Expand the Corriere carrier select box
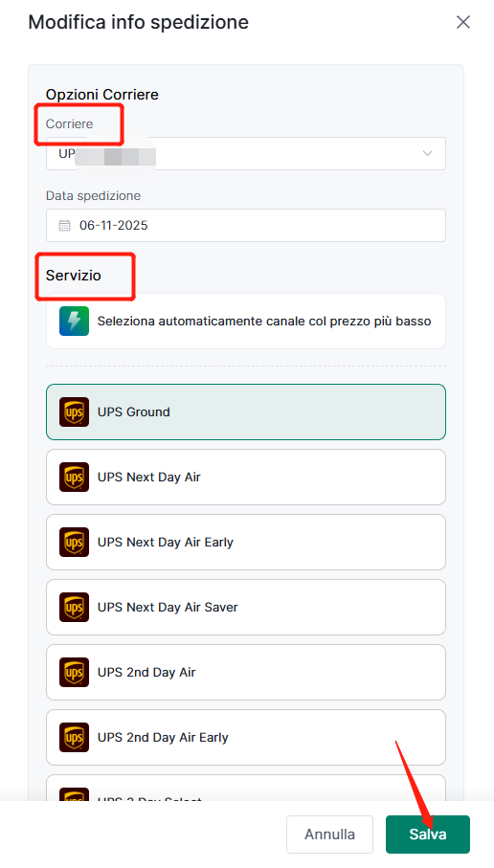 tap(246, 153)
